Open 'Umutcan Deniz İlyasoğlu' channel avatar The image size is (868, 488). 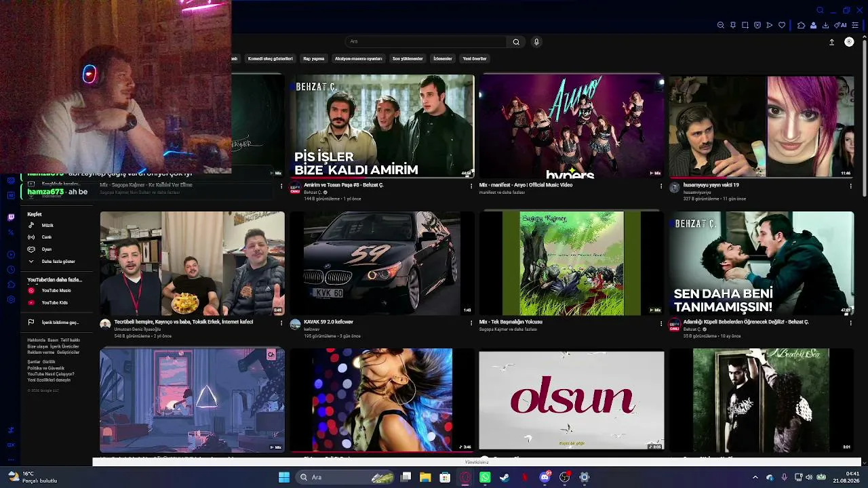tap(105, 325)
